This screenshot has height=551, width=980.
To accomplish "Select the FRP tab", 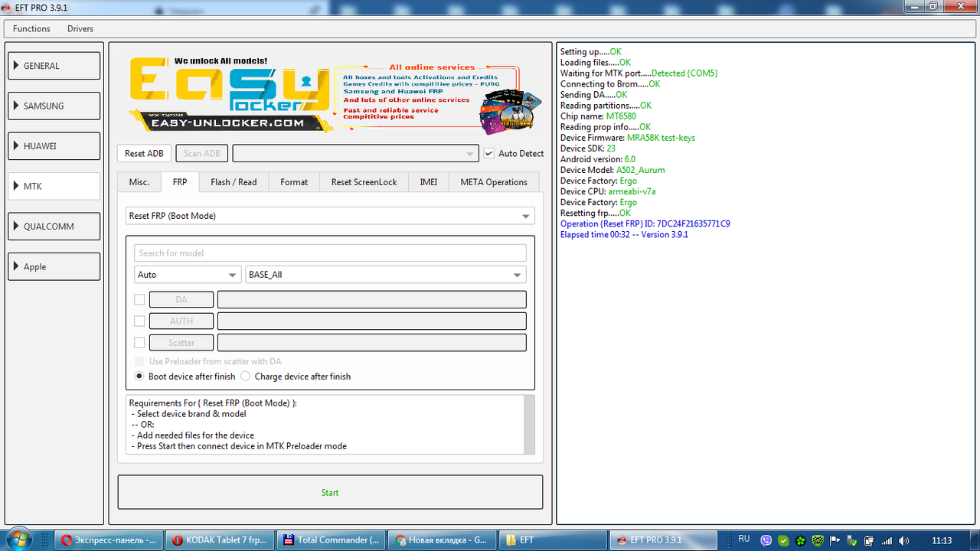I will pyautogui.click(x=180, y=182).
